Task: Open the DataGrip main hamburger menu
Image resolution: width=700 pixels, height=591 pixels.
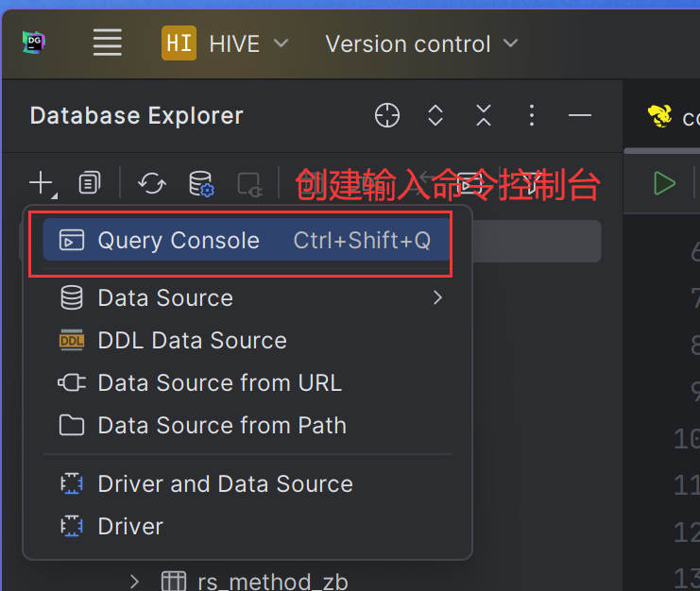Action: [107, 42]
